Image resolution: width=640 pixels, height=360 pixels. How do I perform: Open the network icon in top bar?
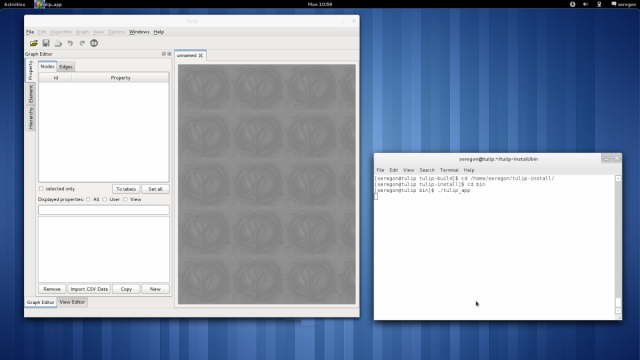click(x=599, y=4)
